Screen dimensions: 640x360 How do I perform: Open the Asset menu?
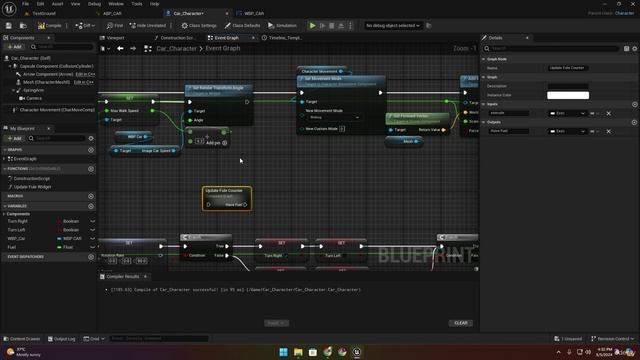coord(57,4)
